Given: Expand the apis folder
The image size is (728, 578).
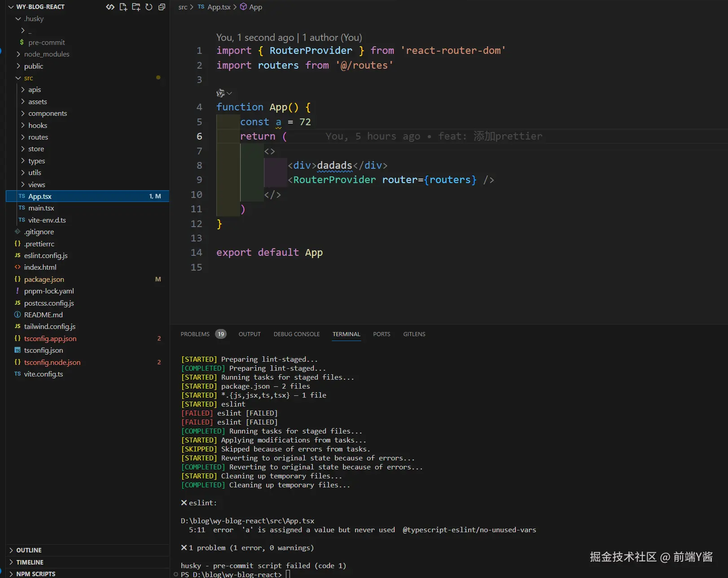Looking at the screenshot, I should tap(23, 90).
